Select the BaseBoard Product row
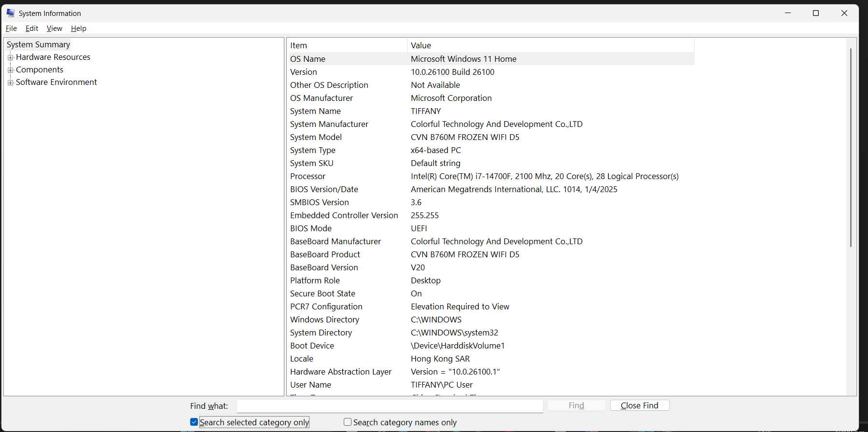The width and height of the screenshot is (868, 432). (x=491, y=254)
